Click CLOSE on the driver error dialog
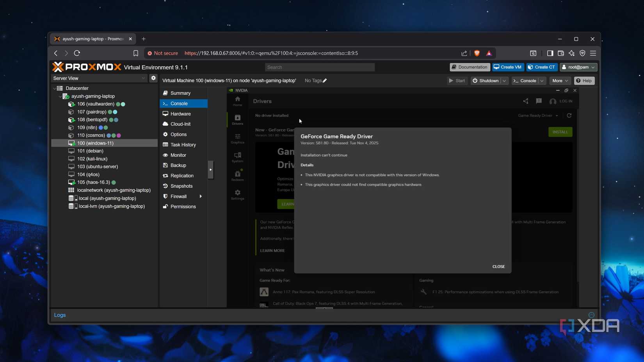 coord(498,266)
